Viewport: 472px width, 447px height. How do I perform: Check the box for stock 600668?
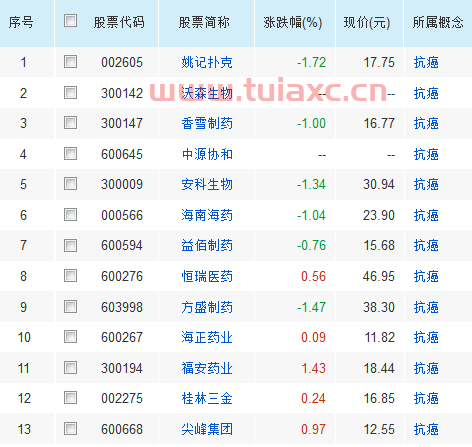[x=70, y=429]
